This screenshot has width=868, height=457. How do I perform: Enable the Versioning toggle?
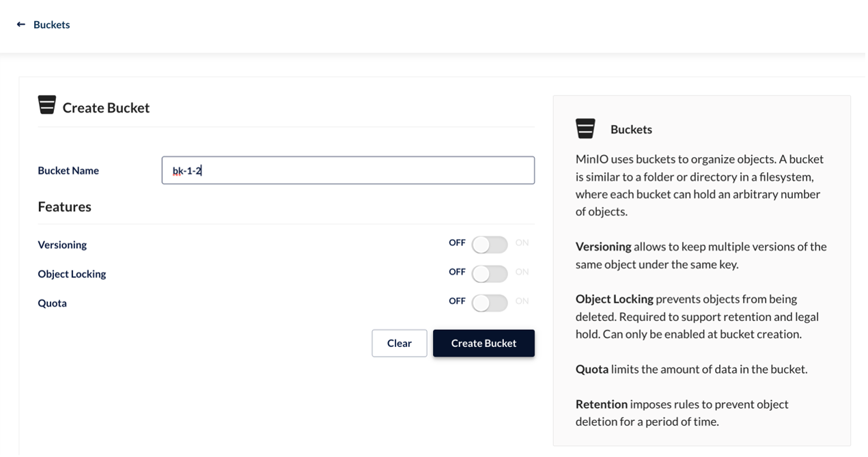[490, 245]
